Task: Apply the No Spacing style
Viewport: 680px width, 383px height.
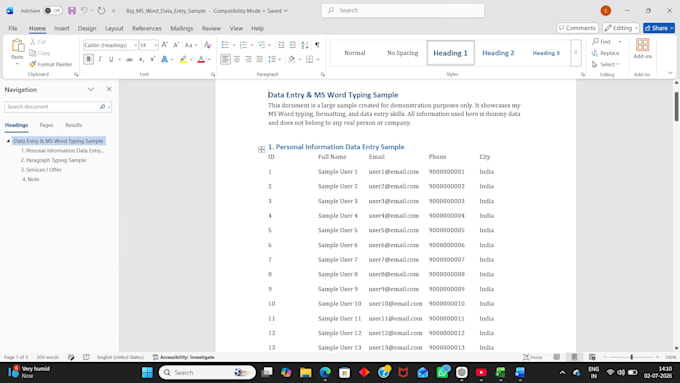Action: [402, 53]
